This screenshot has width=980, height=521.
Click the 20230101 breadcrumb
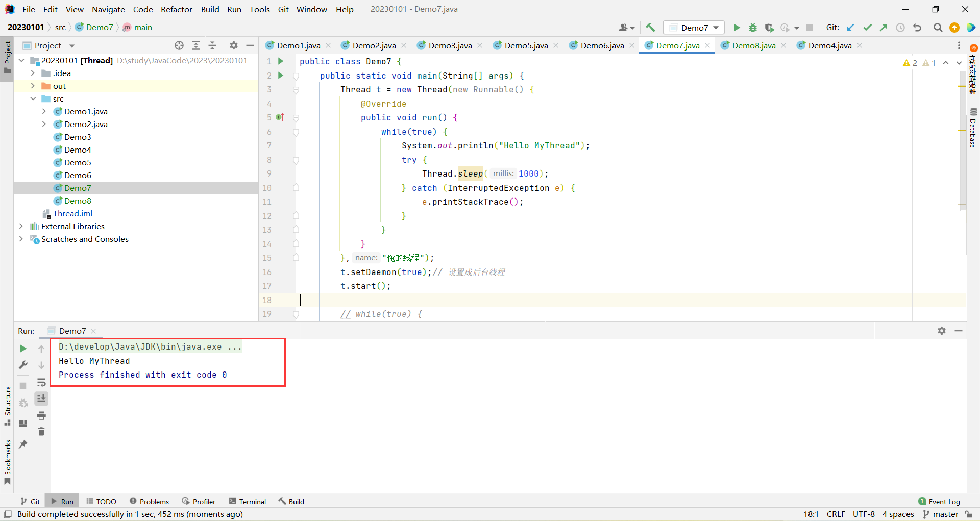(x=26, y=28)
